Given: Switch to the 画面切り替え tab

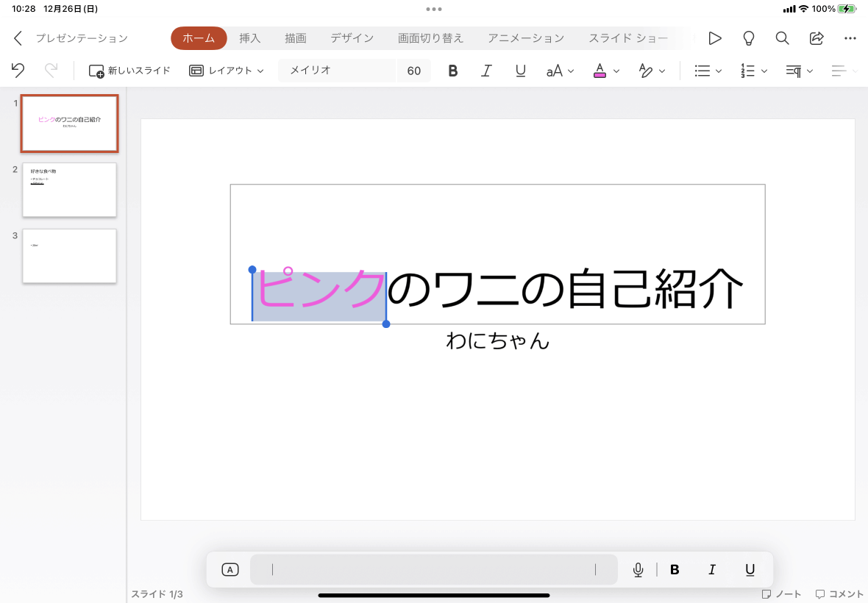Looking at the screenshot, I should click(430, 38).
